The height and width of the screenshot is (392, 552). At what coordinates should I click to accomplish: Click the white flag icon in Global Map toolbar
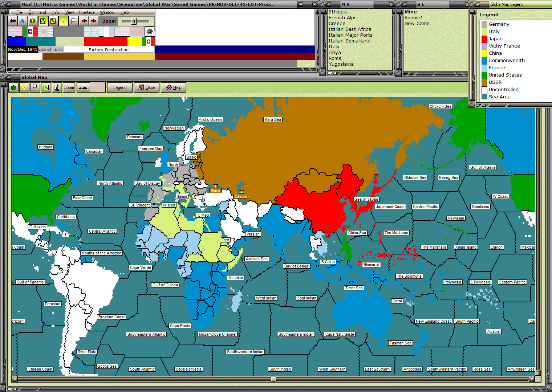tap(35, 87)
